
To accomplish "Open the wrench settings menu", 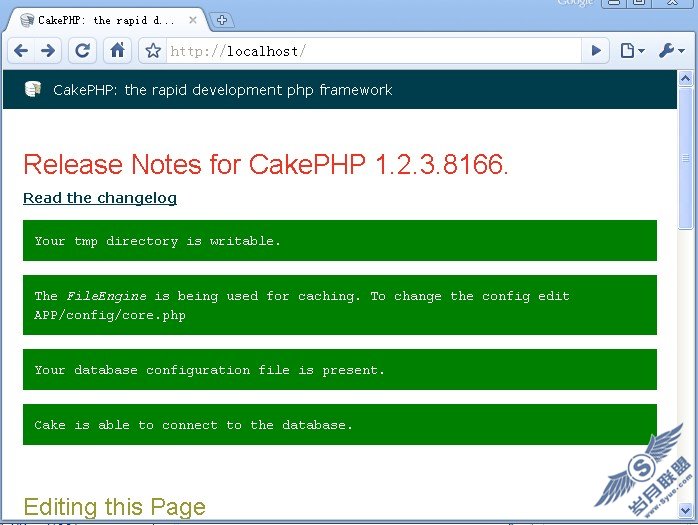I will [671, 51].
